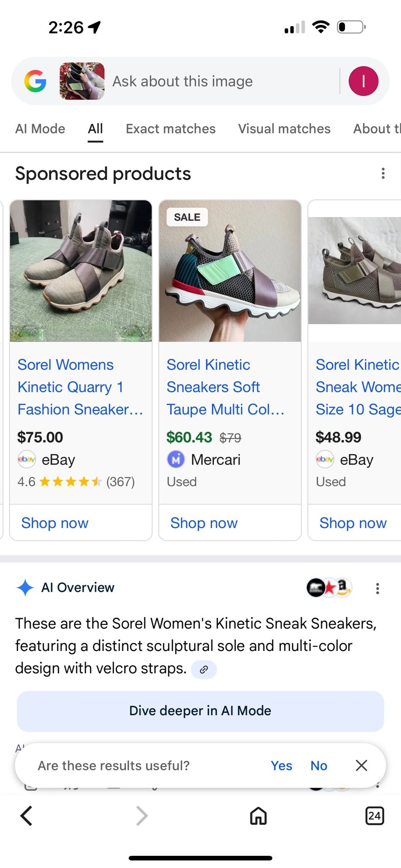Screen dimensions: 401x868
Task: Tap the browser home icon
Action: click(258, 816)
